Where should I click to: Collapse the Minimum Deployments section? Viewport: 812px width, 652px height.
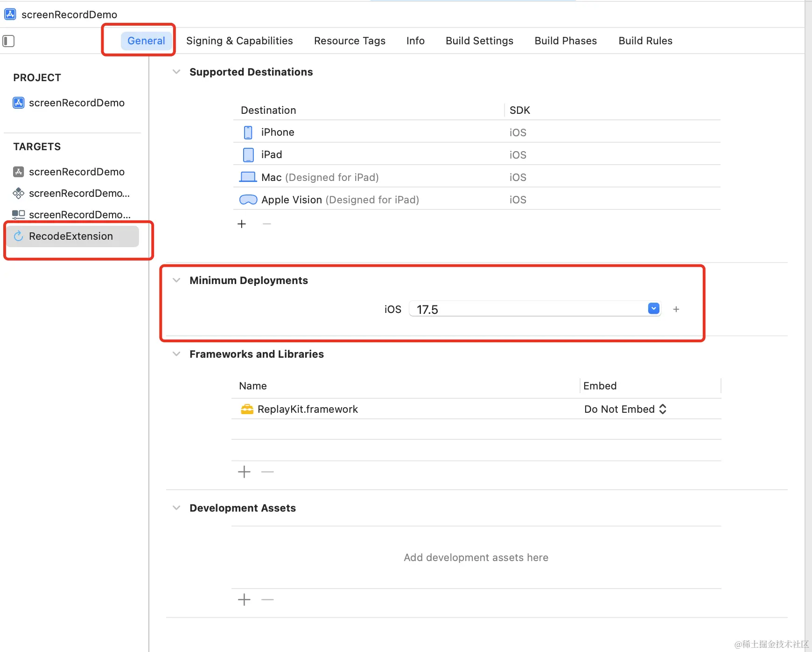pos(176,280)
